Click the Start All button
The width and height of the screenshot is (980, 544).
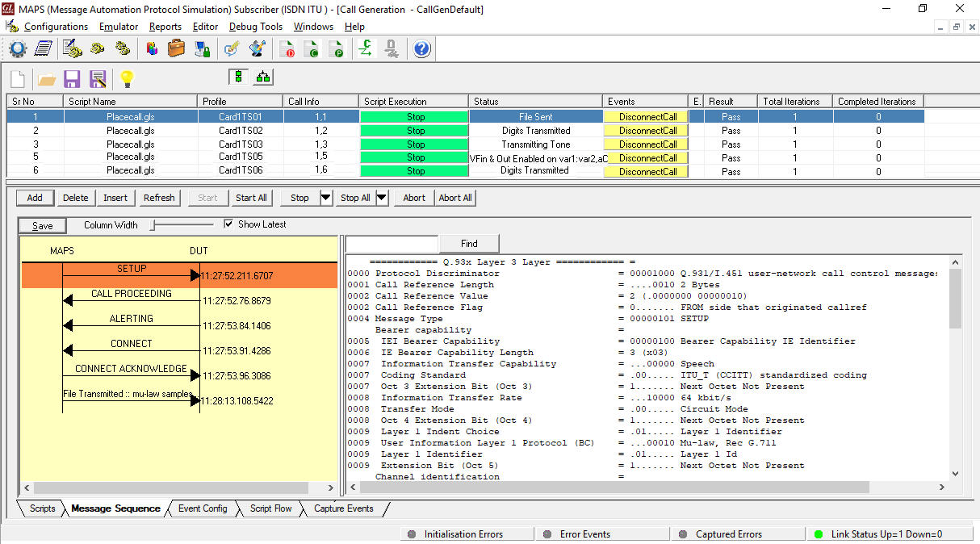[251, 198]
